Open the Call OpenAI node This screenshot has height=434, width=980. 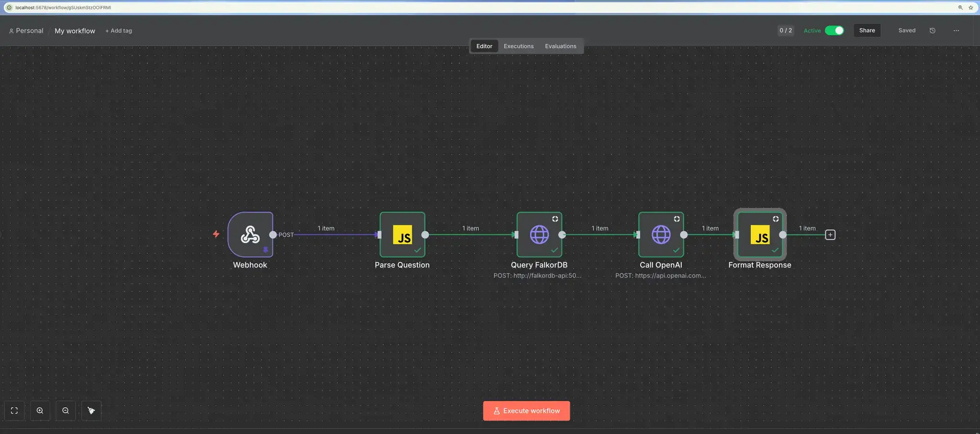(661, 235)
